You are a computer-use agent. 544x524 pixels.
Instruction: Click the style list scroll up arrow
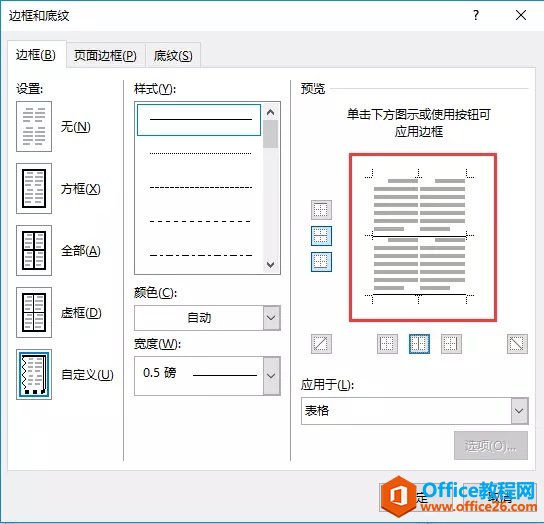[271, 112]
